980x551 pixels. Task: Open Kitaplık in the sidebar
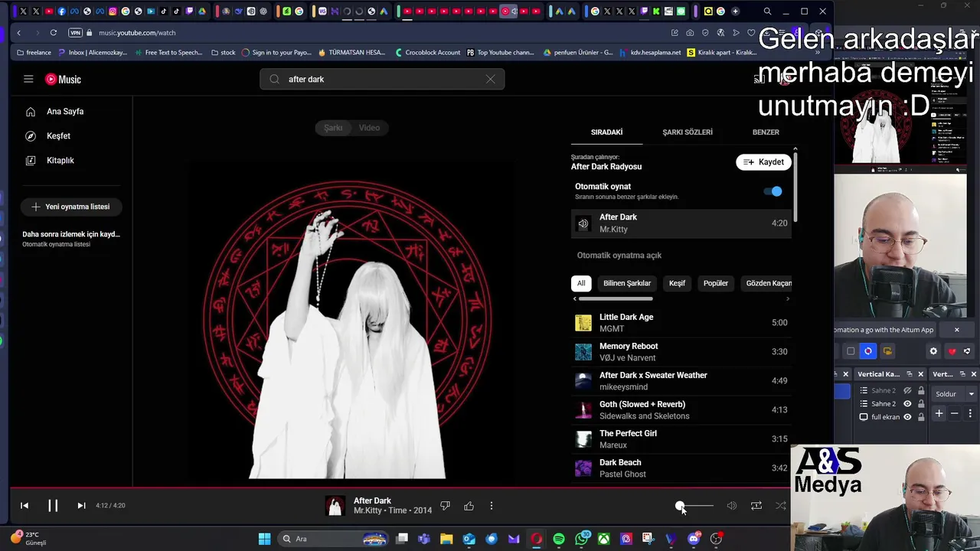tap(60, 161)
